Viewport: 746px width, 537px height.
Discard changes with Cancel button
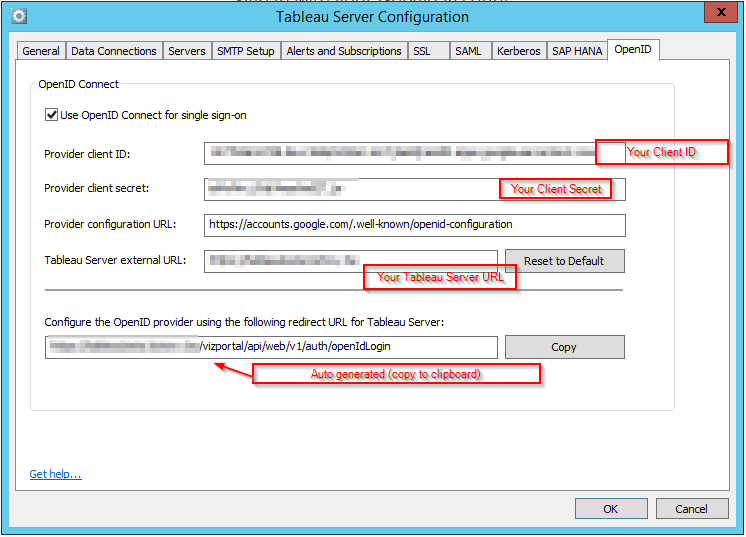tap(692, 509)
